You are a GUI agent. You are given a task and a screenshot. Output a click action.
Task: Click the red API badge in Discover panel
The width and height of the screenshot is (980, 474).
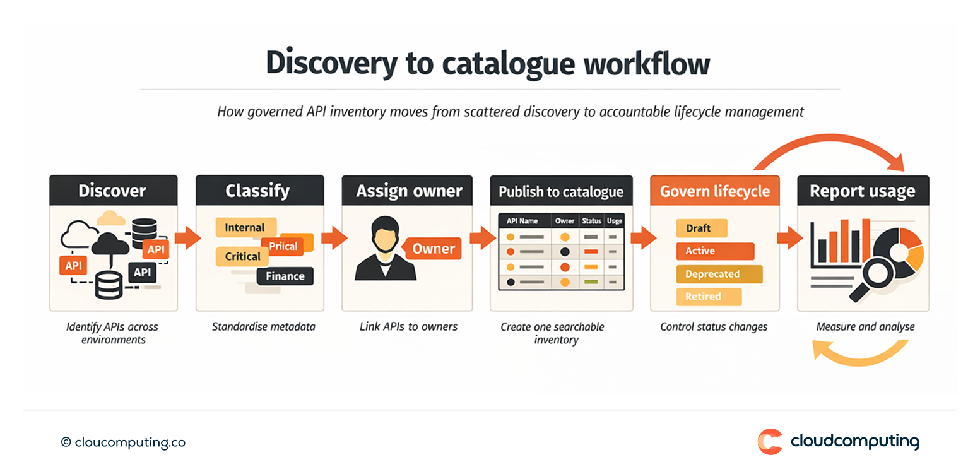73,264
